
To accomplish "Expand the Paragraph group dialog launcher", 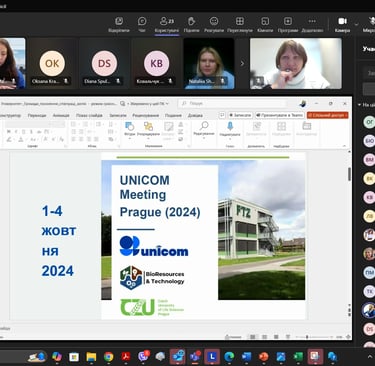I will (119, 146).
